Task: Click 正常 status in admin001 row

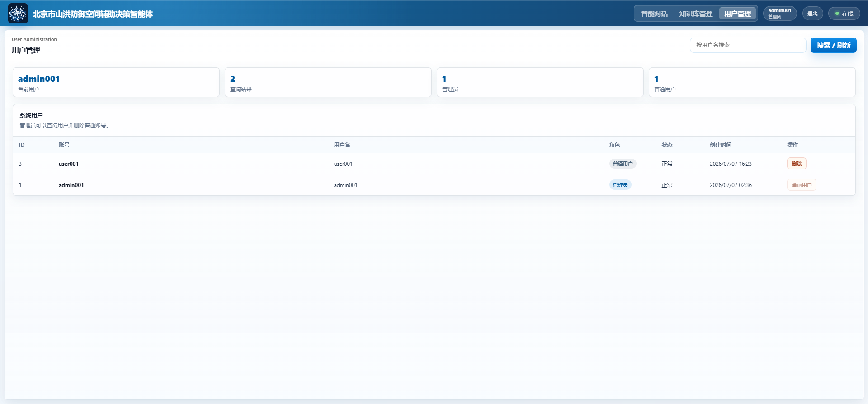Action: click(667, 185)
